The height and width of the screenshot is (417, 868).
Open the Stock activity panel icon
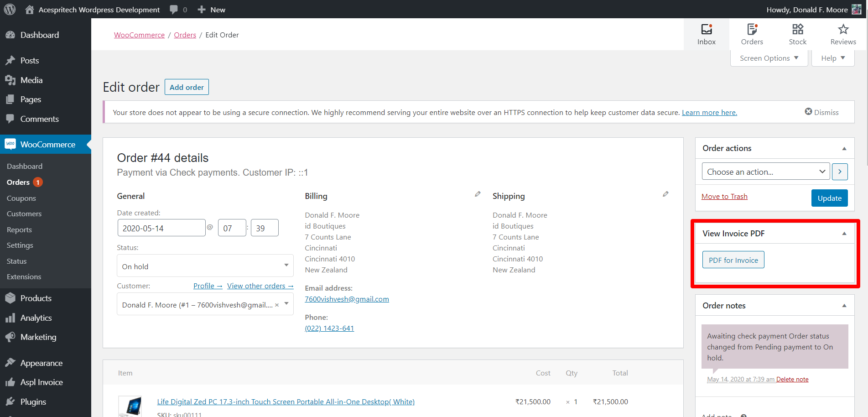point(798,29)
